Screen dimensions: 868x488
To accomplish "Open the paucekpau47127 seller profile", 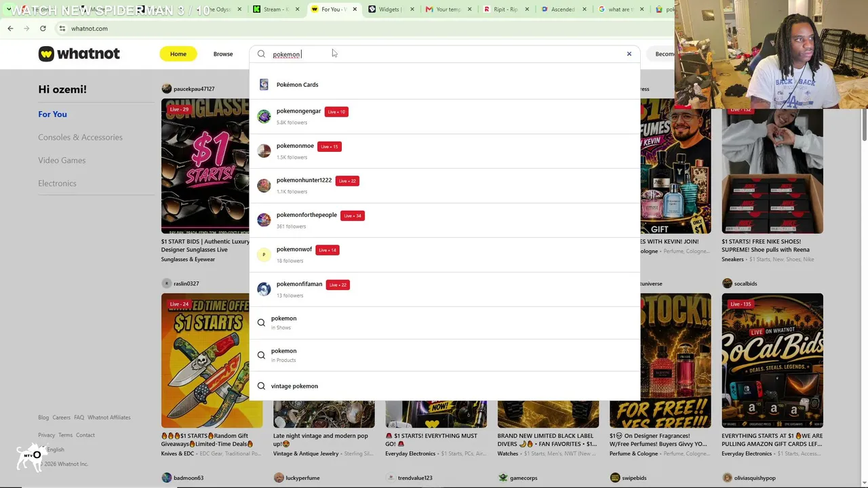I will (x=188, y=89).
